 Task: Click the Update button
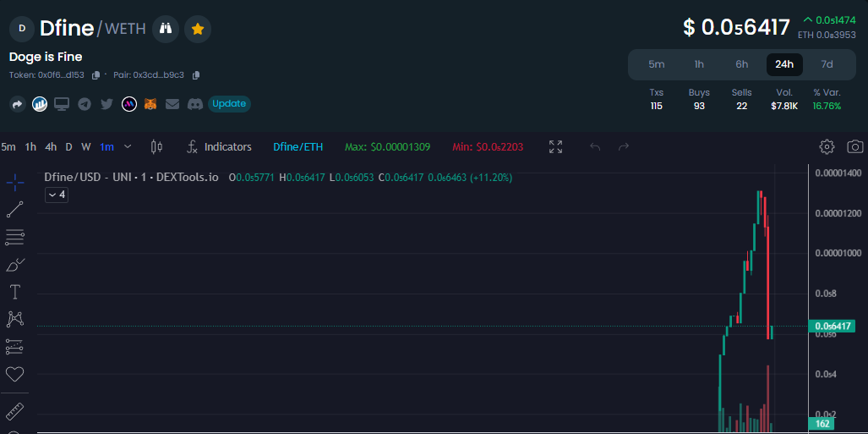pos(229,104)
